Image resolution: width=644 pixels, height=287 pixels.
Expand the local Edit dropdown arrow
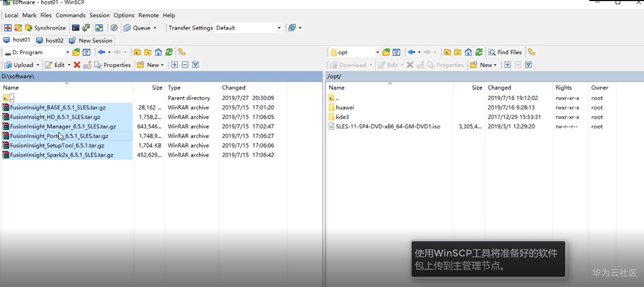pyautogui.click(x=69, y=65)
